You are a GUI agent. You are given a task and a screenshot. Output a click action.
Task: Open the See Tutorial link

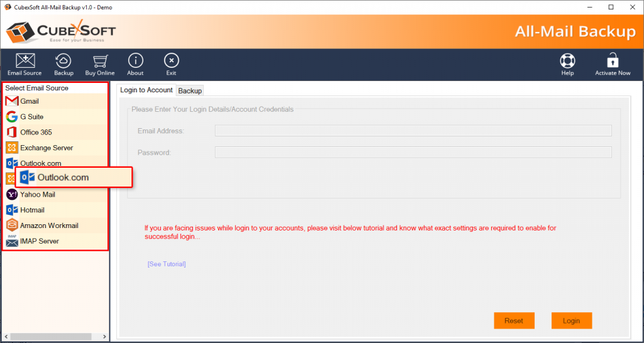tap(166, 264)
